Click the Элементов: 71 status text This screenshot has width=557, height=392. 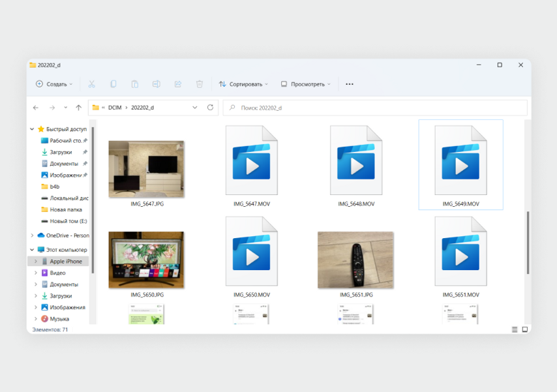50,330
